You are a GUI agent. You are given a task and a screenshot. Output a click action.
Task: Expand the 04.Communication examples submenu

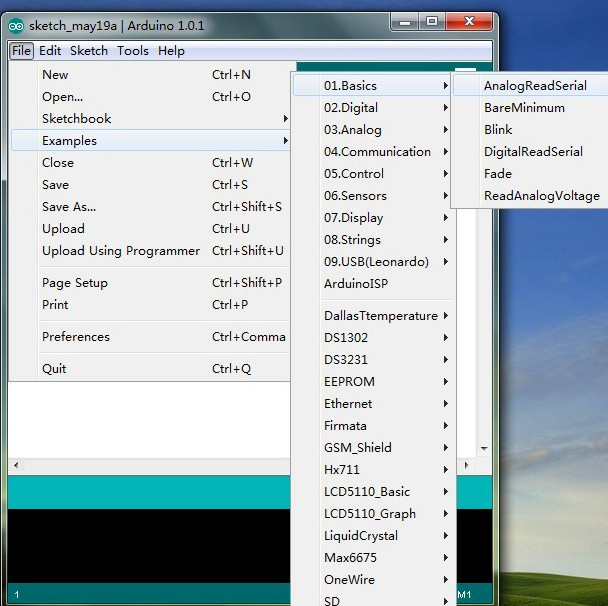pyautogui.click(x=377, y=152)
